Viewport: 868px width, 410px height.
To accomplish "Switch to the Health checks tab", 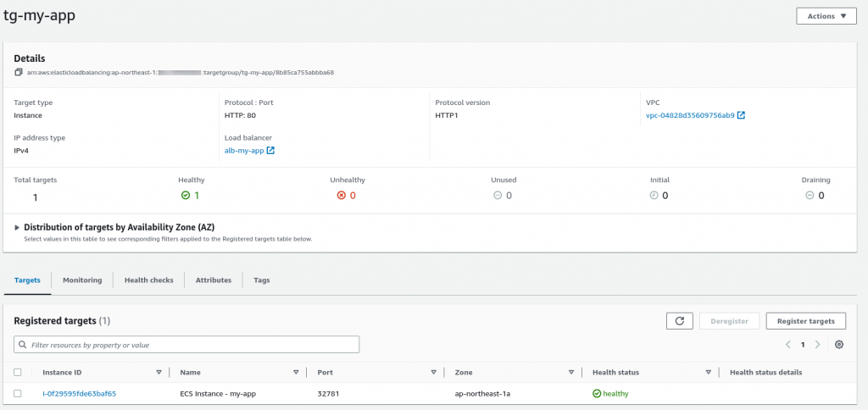I will [x=149, y=280].
